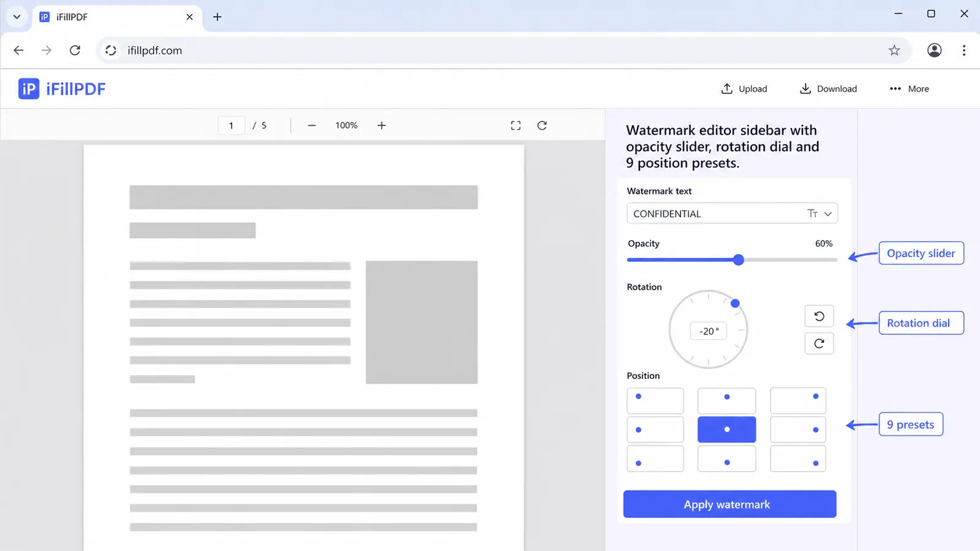The image size is (980, 551).
Task: Open the More menu
Action: tap(909, 89)
